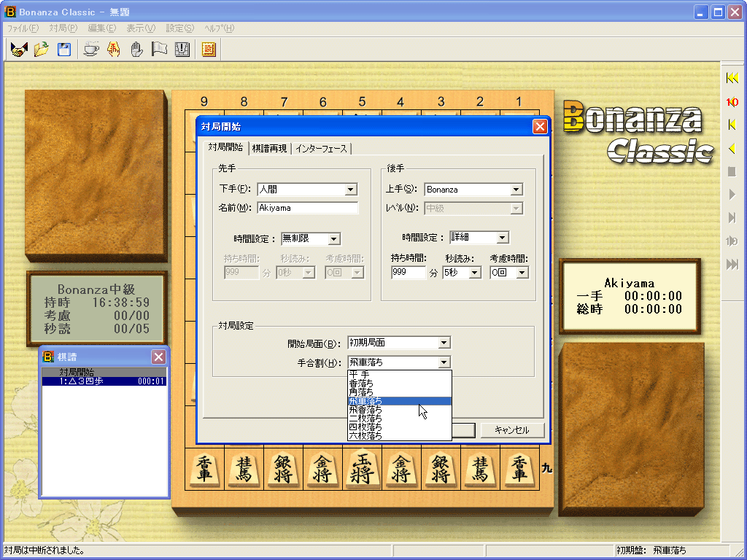
Task: Click the キャンセル button
Action: click(x=511, y=430)
